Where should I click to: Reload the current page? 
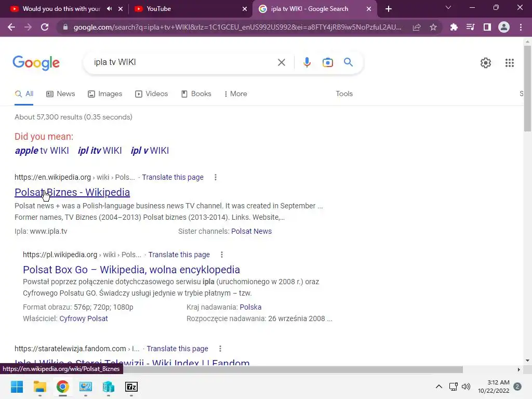pyautogui.click(x=45, y=27)
